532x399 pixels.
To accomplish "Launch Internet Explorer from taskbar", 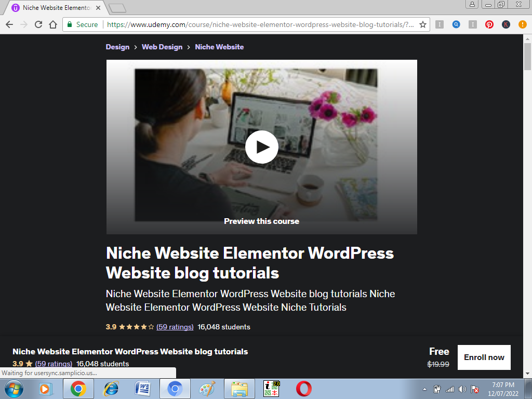I will (x=111, y=389).
